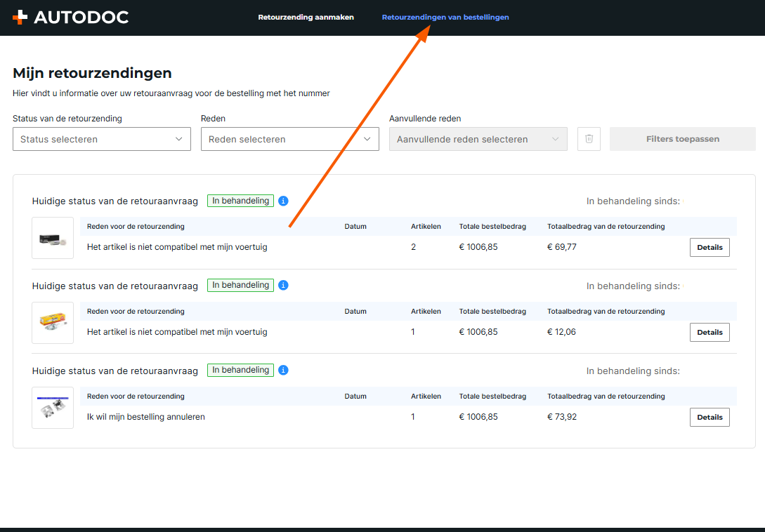Expand the Status selecteren dropdown
The height and width of the screenshot is (532, 765).
click(x=102, y=139)
